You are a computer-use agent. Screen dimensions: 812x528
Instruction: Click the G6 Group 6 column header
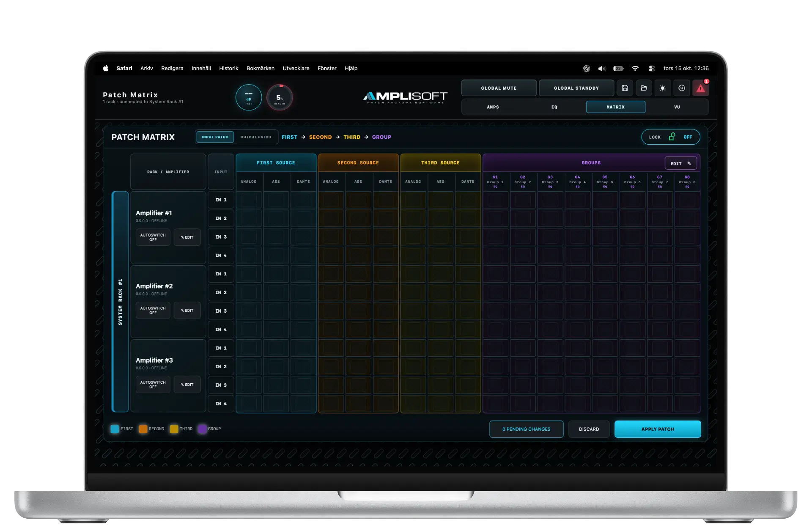coord(632,181)
